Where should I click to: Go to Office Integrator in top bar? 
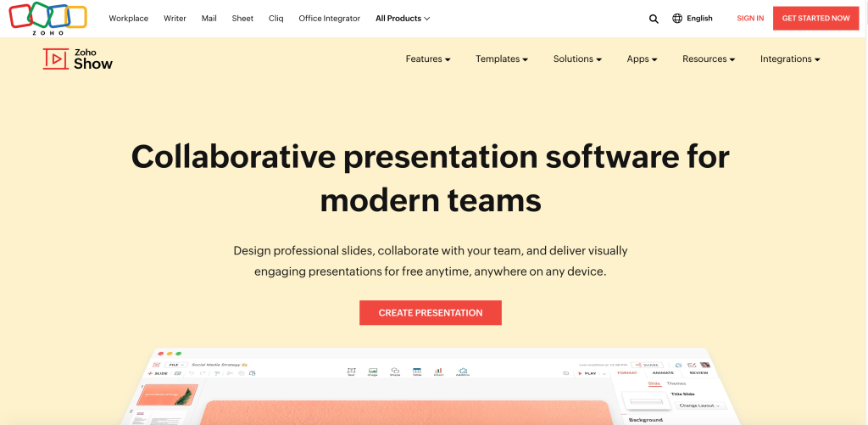pyautogui.click(x=329, y=19)
